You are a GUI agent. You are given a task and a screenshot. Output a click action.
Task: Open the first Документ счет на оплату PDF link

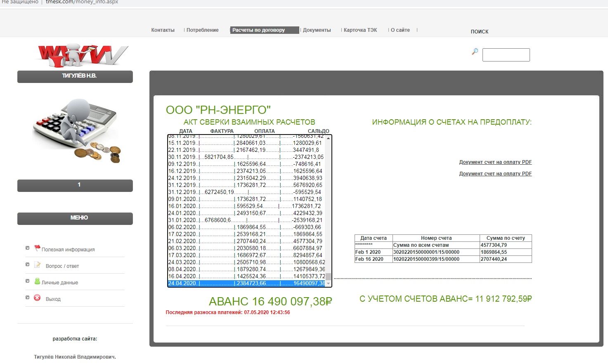pos(495,162)
